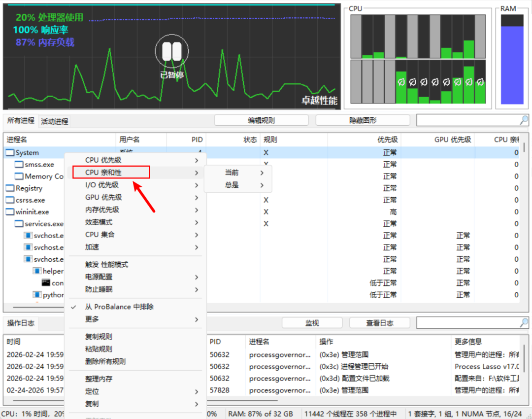Click the process list horizontal scrollbar
Screen dimensions: 532x419
tap(38, 307)
